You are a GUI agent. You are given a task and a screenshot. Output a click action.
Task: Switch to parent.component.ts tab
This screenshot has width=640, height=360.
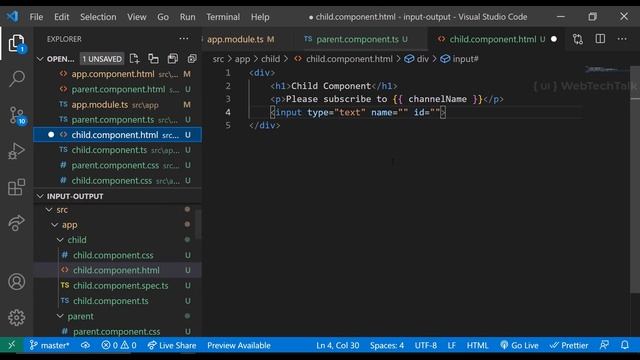pos(358,39)
